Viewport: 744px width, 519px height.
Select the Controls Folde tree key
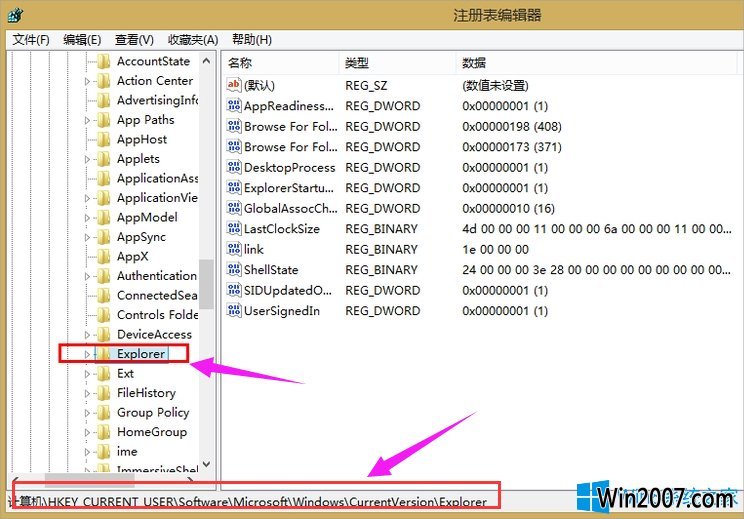(158, 315)
